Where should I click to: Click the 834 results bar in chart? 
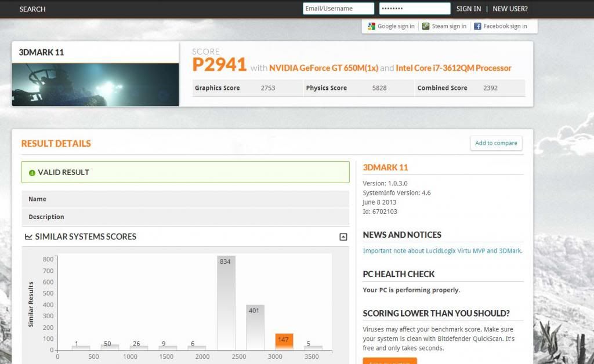[226, 303]
